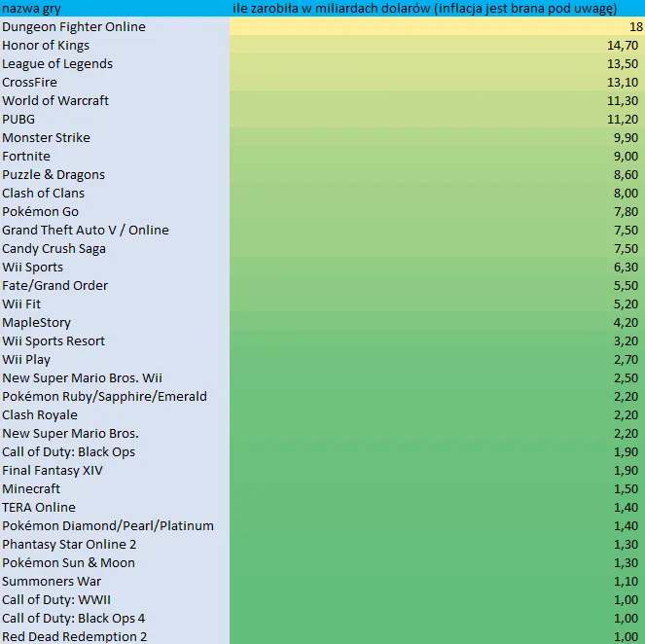
Task: Click the Honor of Kings cell
Action: click(115, 45)
